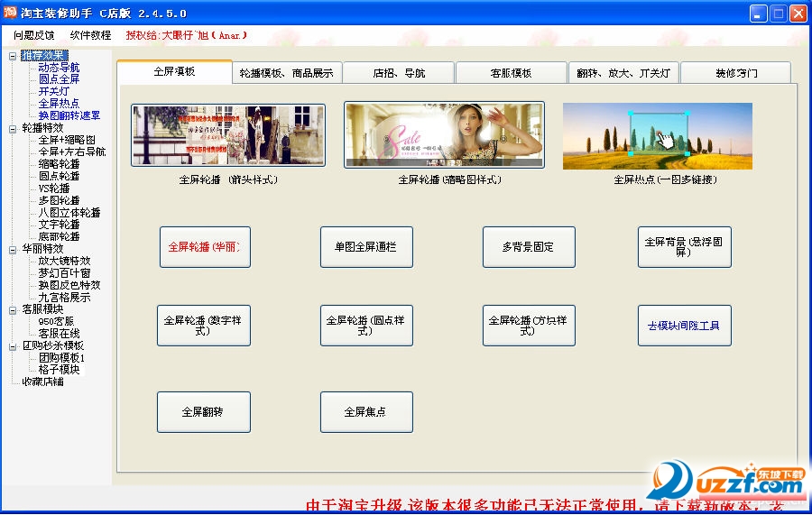Click the Taobao app icon in title bar
Screen dimensions: 812x515
(12, 14)
